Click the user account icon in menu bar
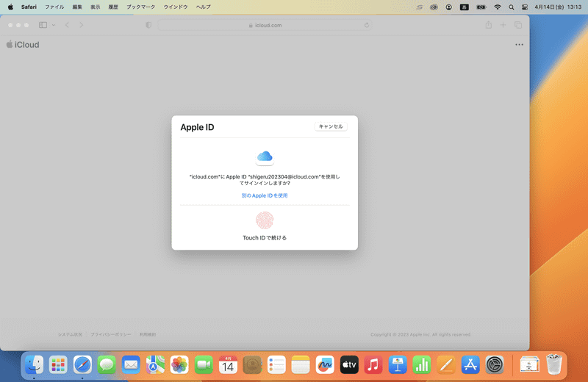This screenshot has width=588, height=382. (x=448, y=7)
